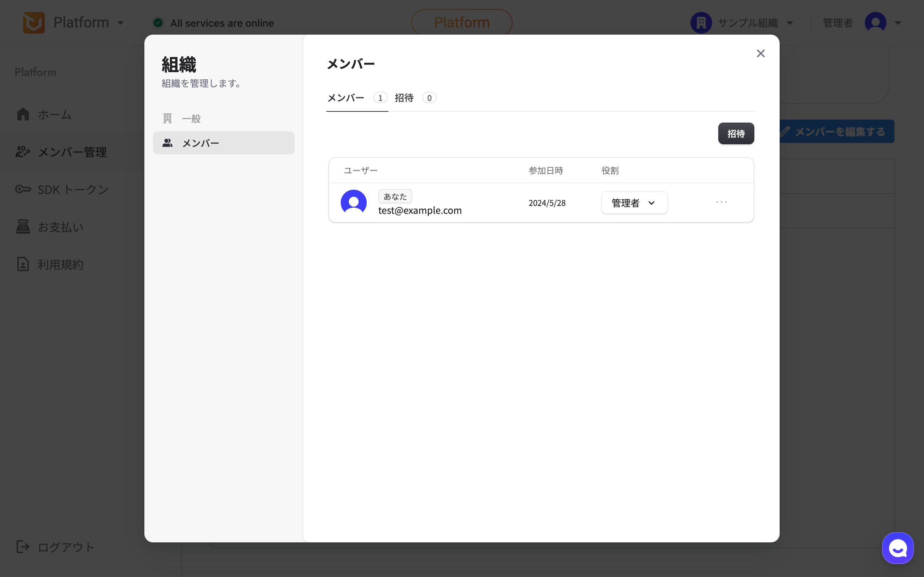Click the Platform logo icon
Image resolution: width=924 pixels, height=577 pixels.
pos(34,22)
